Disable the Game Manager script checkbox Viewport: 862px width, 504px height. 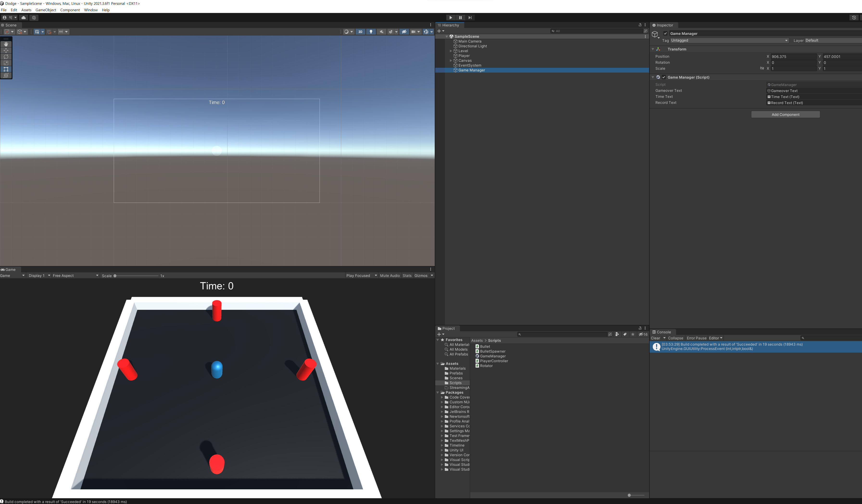tap(664, 77)
